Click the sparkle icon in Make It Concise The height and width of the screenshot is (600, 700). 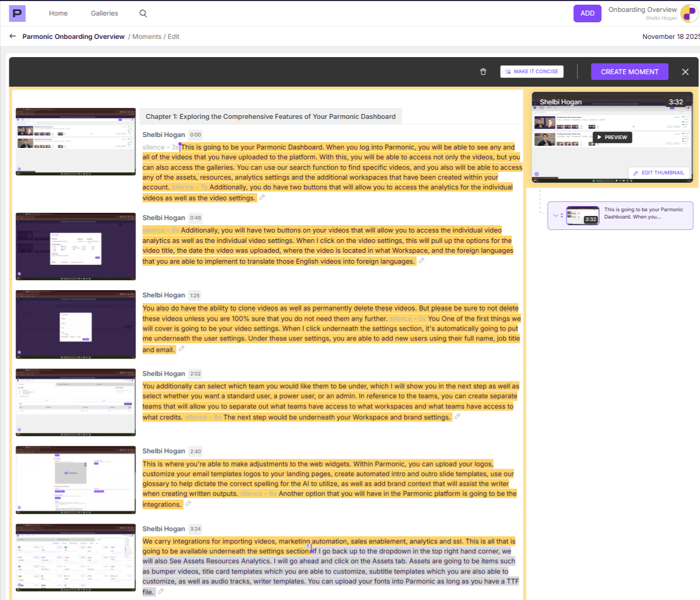[x=508, y=72]
